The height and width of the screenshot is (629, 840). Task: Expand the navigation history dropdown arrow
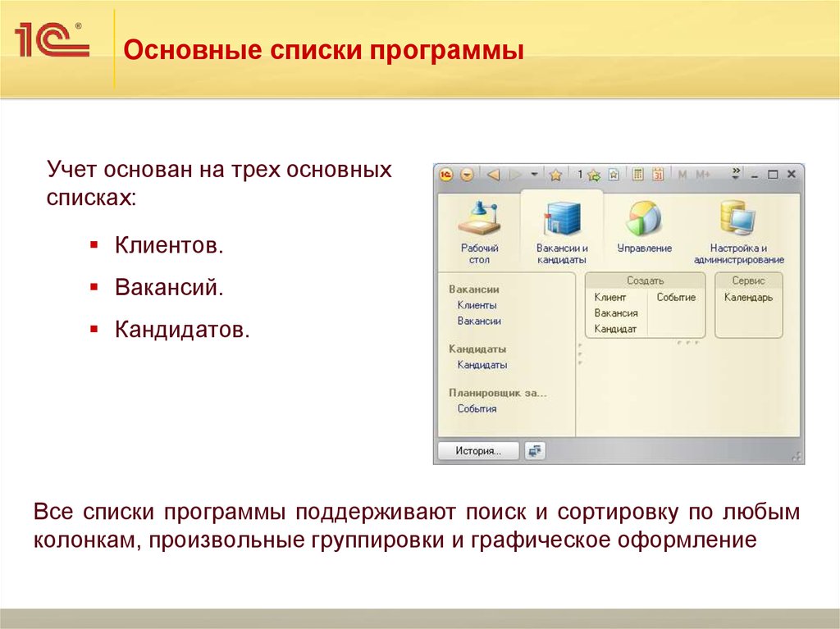click(534, 175)
